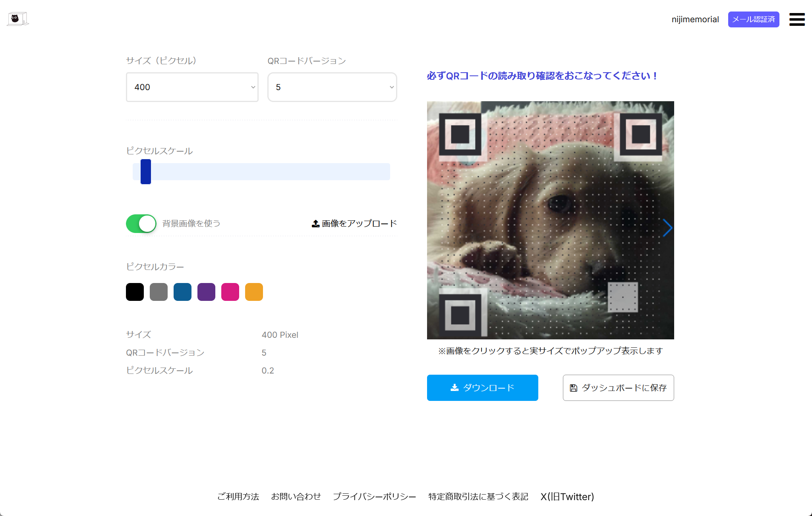The height and width of the screenshot is (516, 812).
Task: Click the blue next arrow on the QR image
Action: tap(667, 228)
